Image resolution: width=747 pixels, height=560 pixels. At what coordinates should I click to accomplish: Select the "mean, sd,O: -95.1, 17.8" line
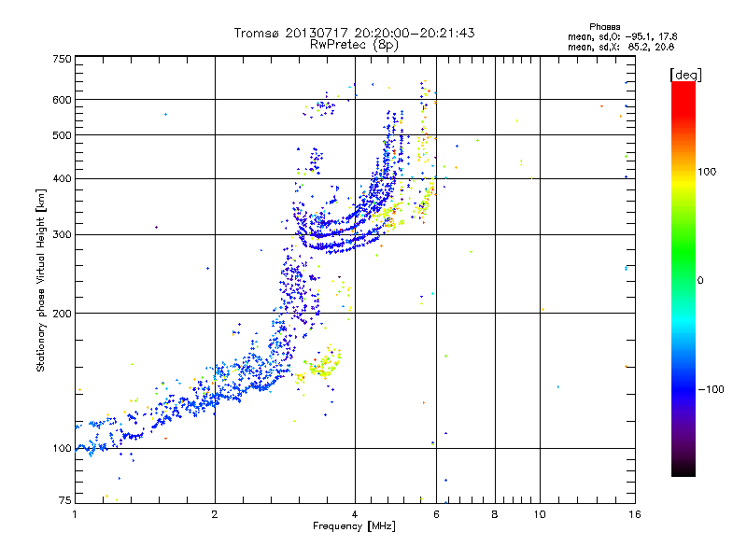click(x=622, y=36)
